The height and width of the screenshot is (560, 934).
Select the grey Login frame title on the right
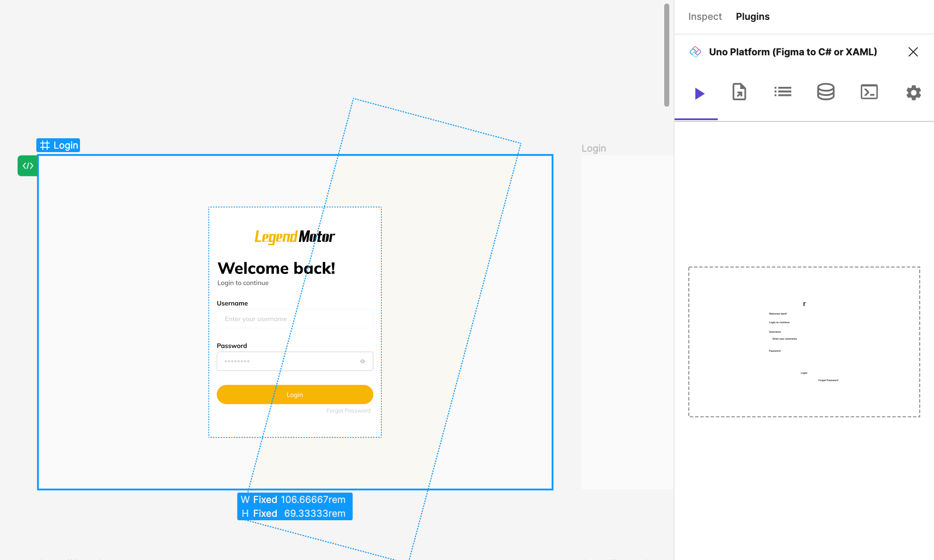click(594, 148)
